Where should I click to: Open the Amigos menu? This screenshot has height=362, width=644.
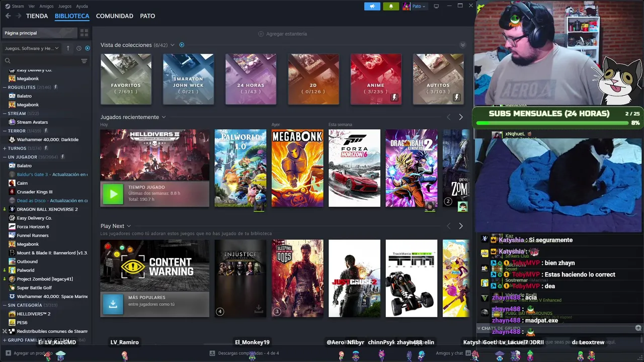tap(46, 6)
